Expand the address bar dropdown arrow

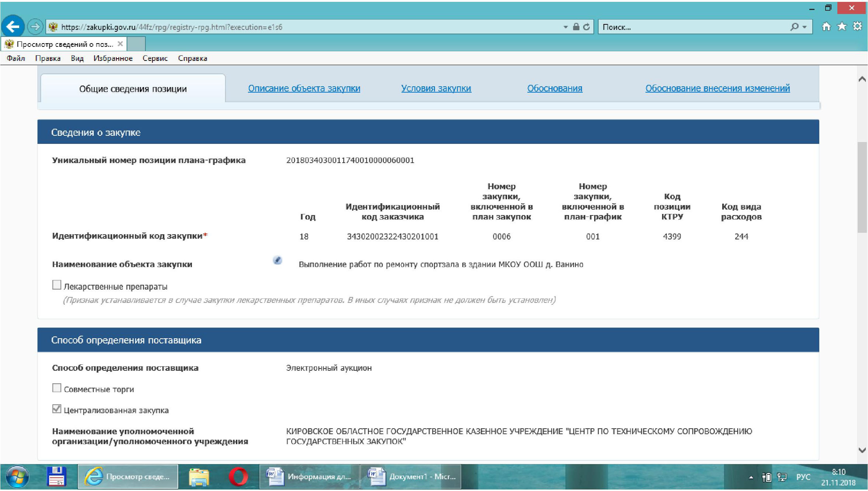565,27
